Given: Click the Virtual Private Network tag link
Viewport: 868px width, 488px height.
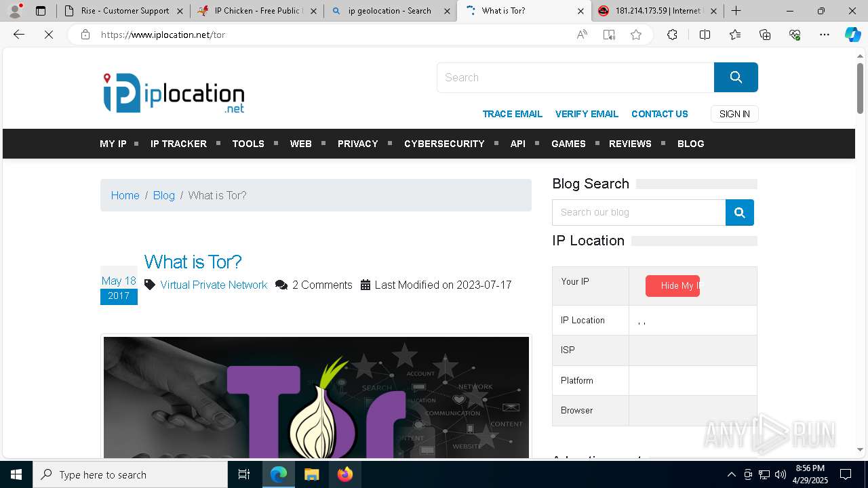Looking at the screenshot, I should tap(214, 285).
